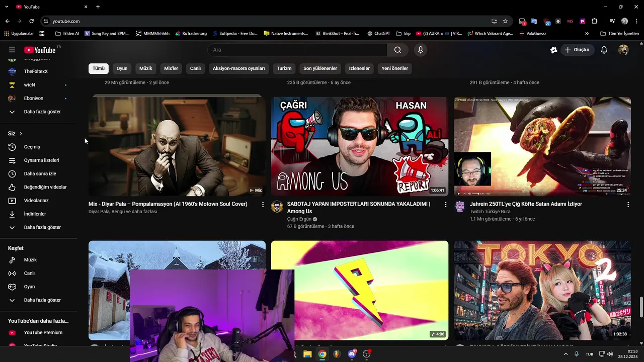The width and height of the screenshot is (644, 362).
Task: Open the Tüm Yer İşaretleri folder
Action: point(619,34)
